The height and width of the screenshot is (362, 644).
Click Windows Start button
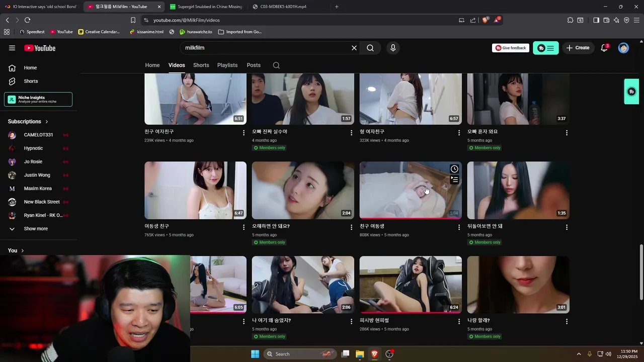coord(255,354)
